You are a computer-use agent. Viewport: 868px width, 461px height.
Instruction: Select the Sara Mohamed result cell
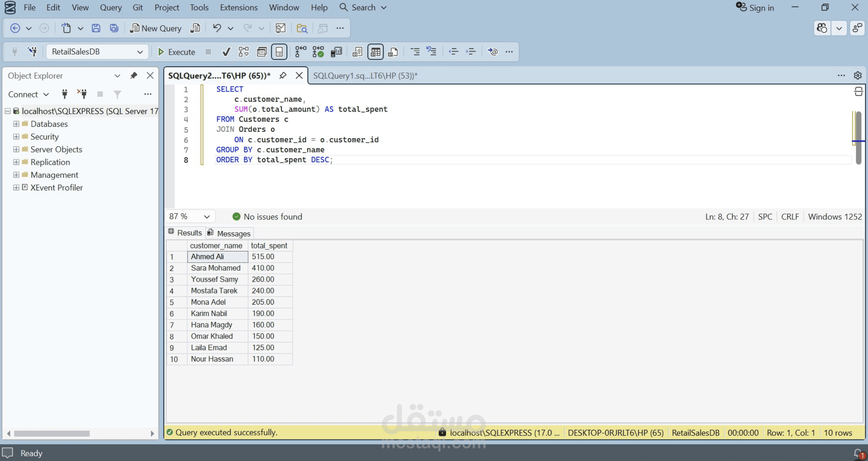216,268
